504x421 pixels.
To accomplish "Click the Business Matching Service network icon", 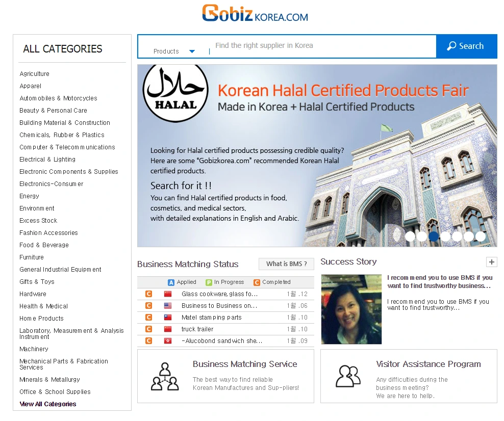I will pos(165,376).
